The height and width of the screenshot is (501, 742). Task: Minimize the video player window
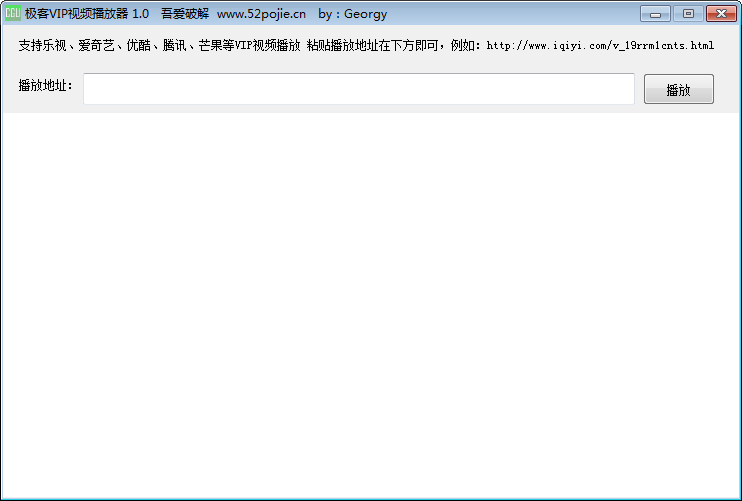[x=656, y=14]
